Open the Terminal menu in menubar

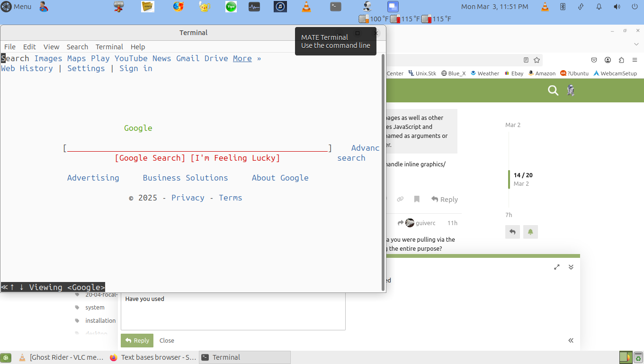coord(109,46)
